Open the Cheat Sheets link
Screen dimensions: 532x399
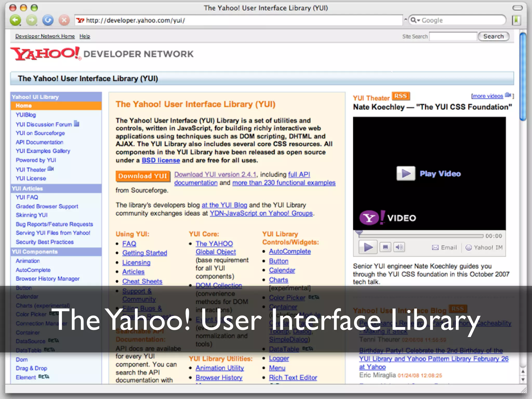point(142,281)
